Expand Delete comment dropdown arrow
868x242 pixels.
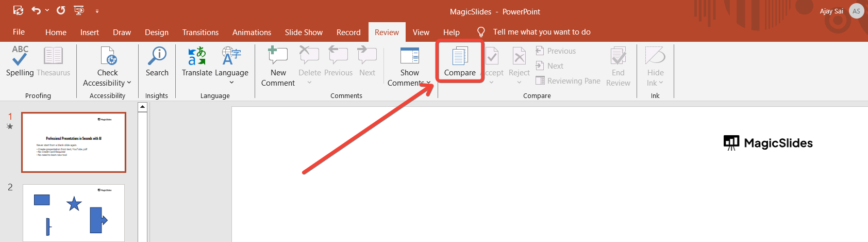(309, 83)
